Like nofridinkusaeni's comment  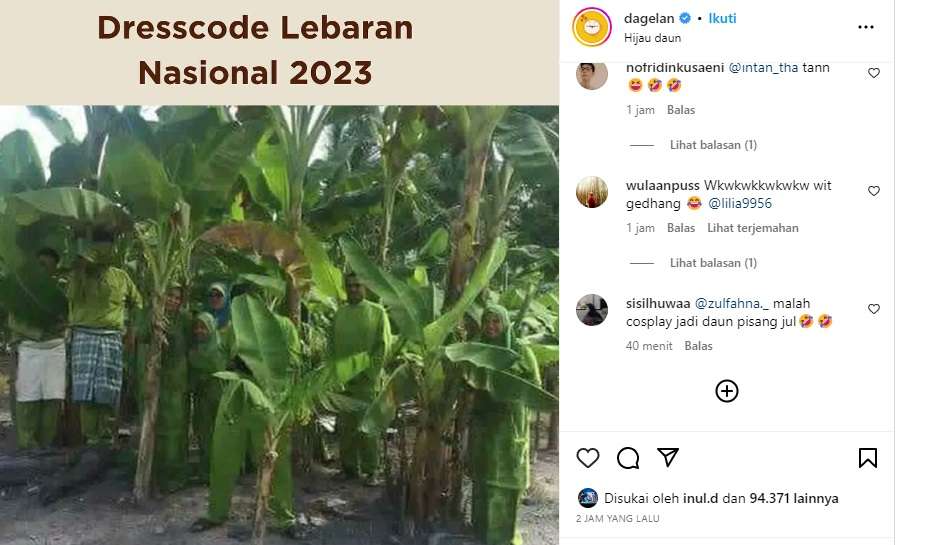click(874, 73)
